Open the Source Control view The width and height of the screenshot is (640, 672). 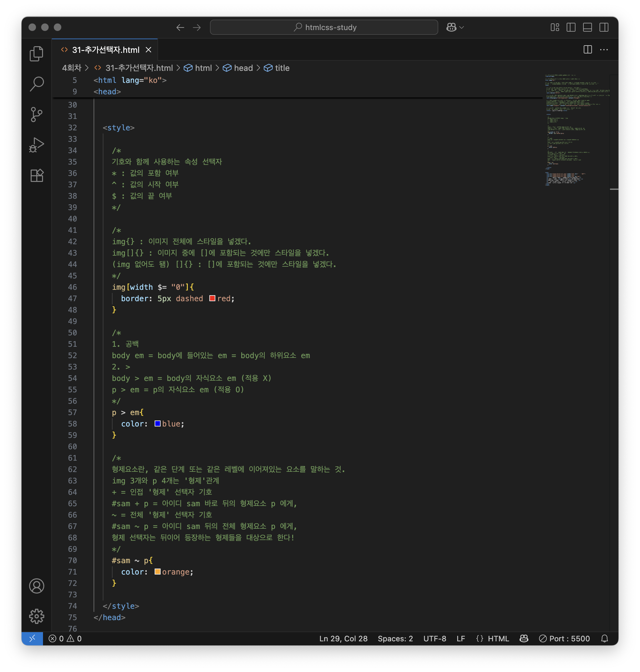pyautogui.click(x=36, y=114)
